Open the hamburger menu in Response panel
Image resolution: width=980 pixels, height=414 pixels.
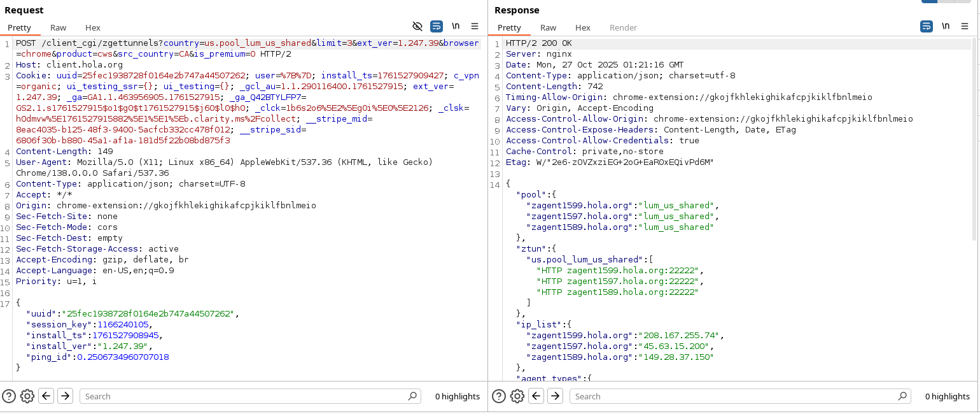(965, 26)
